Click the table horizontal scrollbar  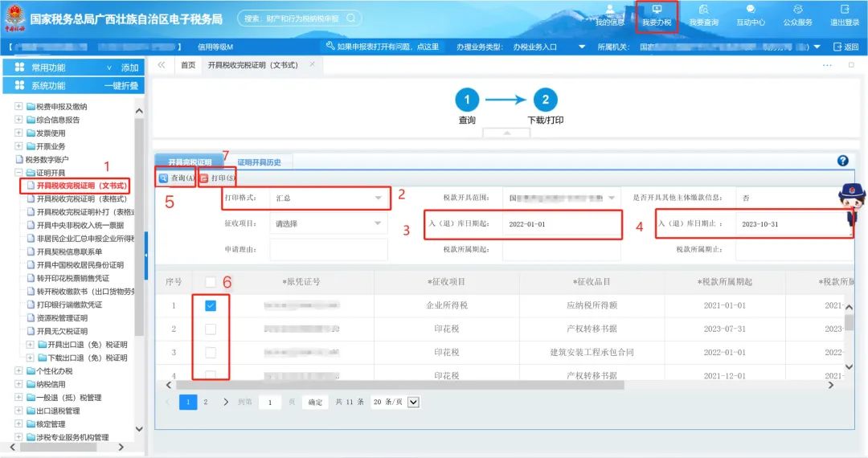398,386
